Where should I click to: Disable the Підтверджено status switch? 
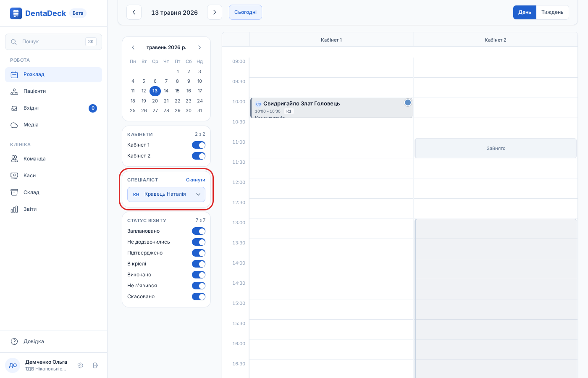pos(199,253)
